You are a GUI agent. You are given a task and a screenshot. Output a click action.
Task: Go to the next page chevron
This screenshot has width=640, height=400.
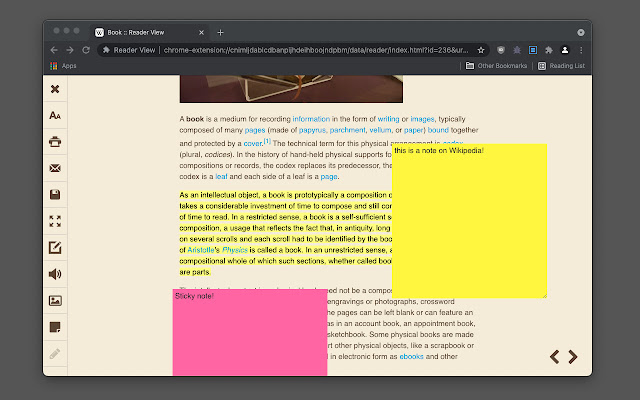(573, 357)
